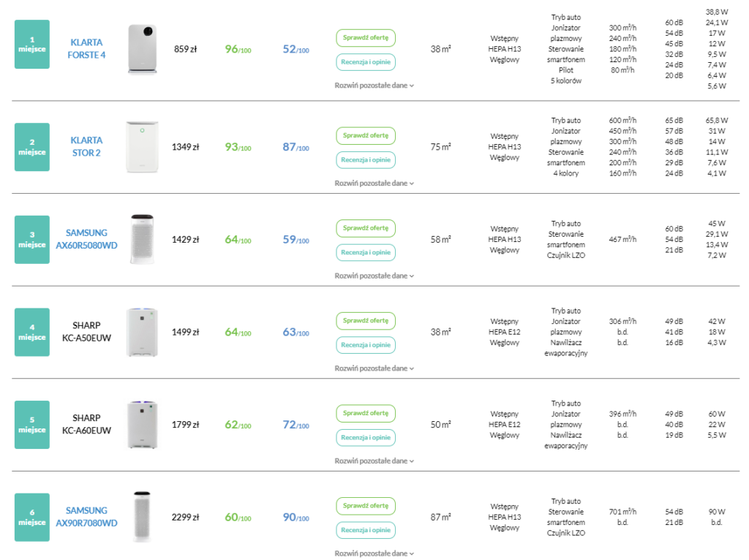Open the KLARTA FORSTE 4 product link

tap(86, 49)
